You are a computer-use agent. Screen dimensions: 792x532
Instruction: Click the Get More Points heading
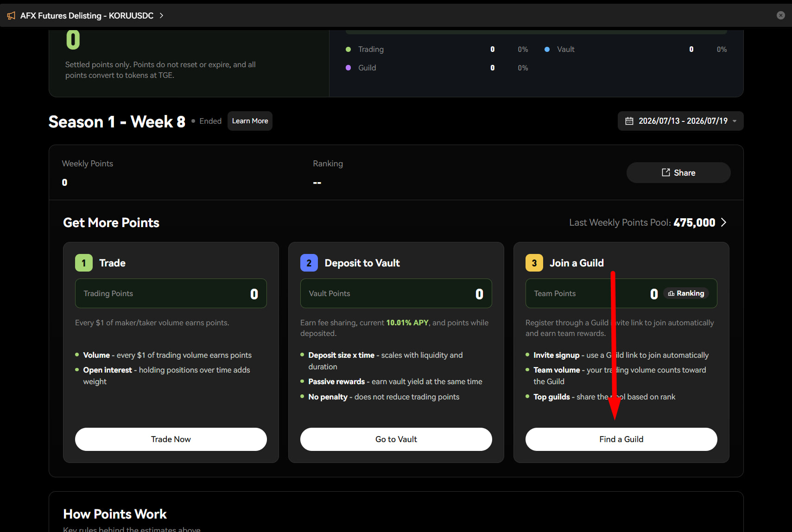tap(111, 222)
